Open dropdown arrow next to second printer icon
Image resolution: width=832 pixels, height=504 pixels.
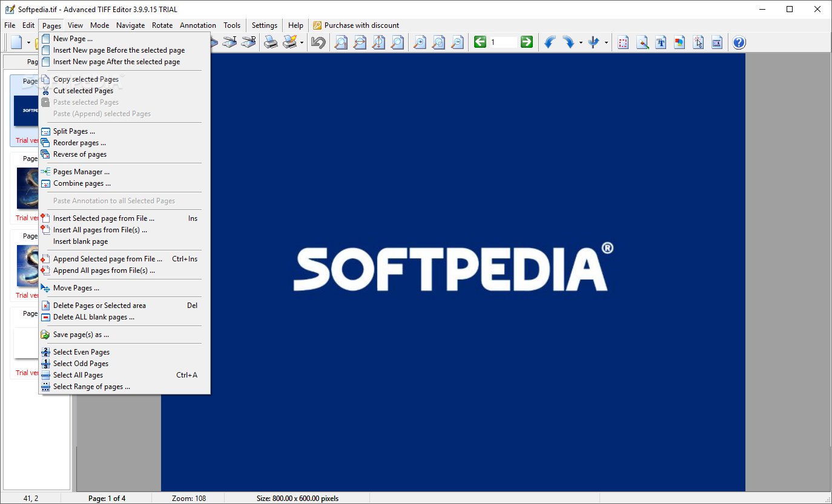[x=302, y=43]
